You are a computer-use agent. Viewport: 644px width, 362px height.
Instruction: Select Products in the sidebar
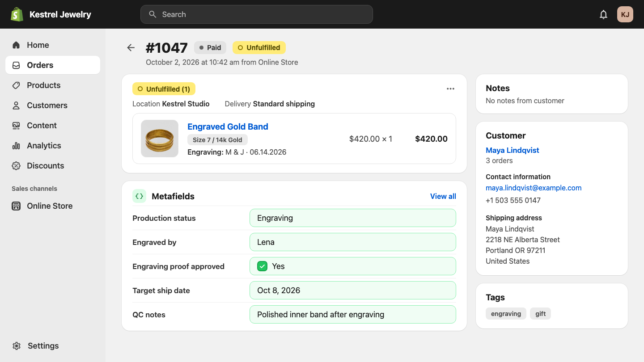click(x=53, y=85)
